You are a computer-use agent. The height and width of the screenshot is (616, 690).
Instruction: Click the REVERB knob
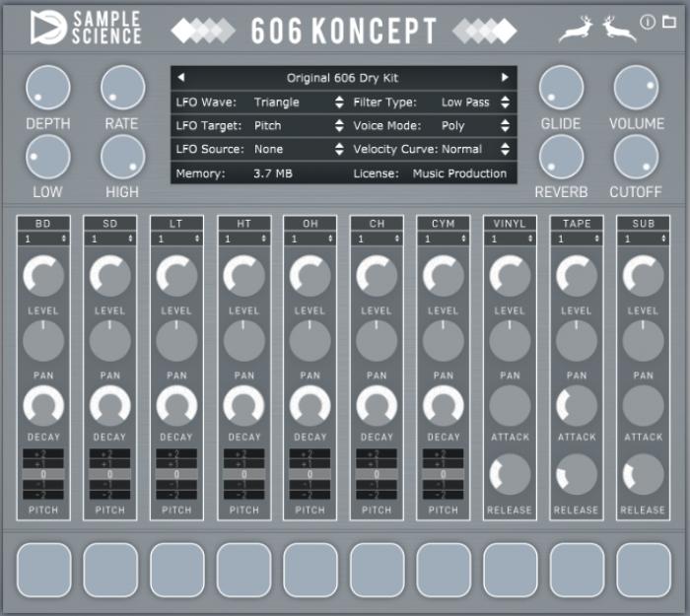click(562, 157)
